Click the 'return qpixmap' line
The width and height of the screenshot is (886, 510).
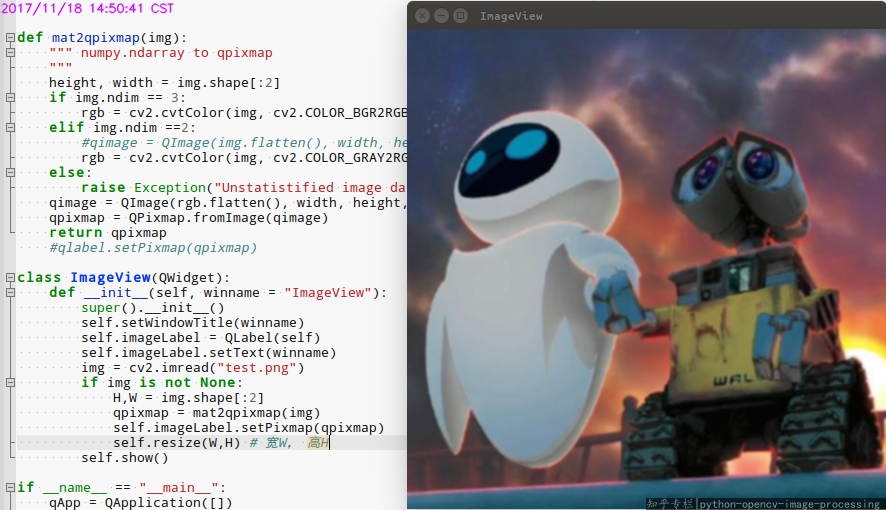point(108,233)
